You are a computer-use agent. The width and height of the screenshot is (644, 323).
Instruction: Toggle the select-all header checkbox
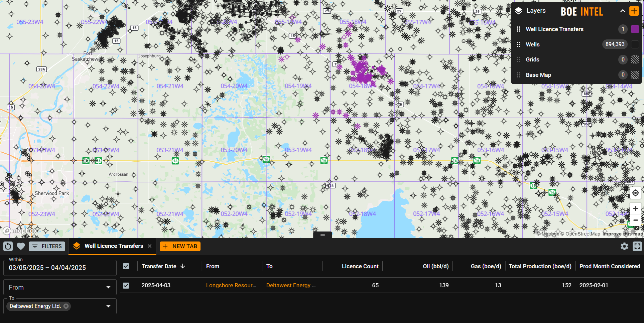point(126,266)
